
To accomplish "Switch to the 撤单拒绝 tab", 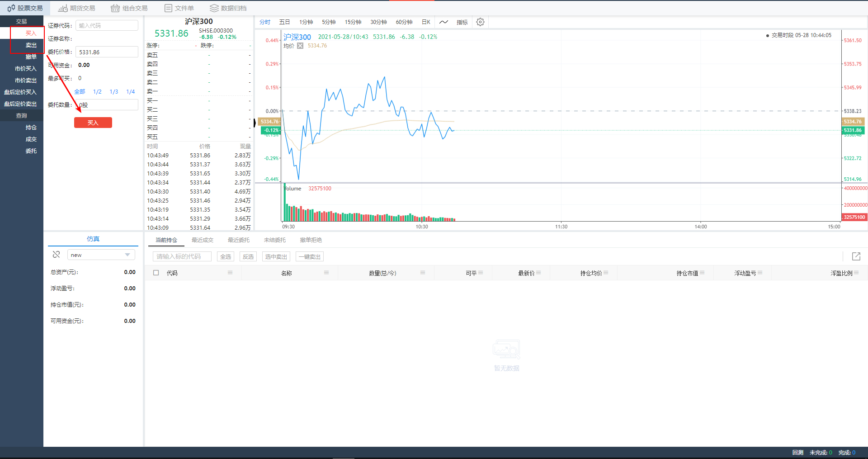I will (311, 240).
